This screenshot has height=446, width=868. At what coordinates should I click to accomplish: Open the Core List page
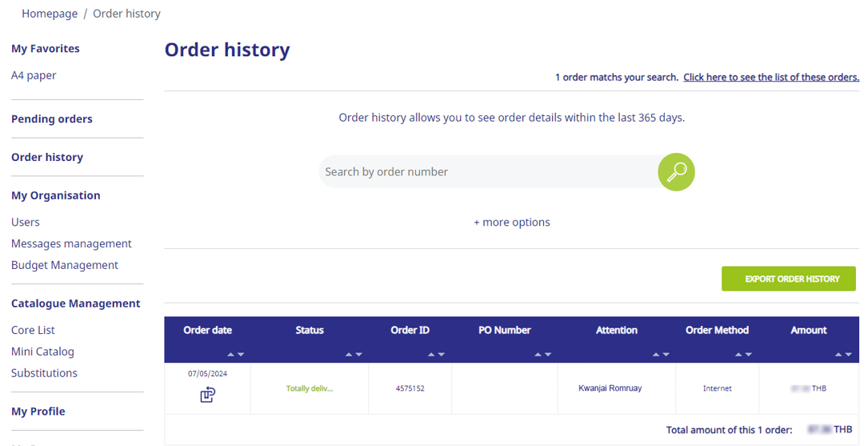tap(34, 330)
